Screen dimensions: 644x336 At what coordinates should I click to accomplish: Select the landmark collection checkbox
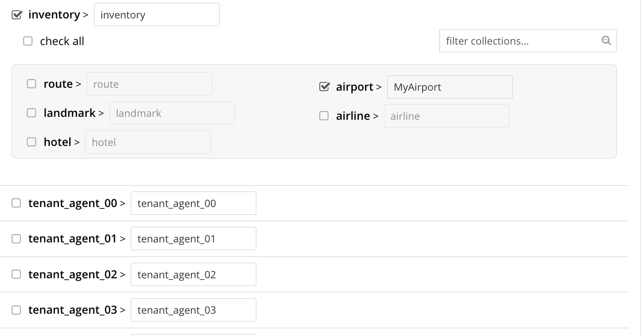tap(31, 113)
